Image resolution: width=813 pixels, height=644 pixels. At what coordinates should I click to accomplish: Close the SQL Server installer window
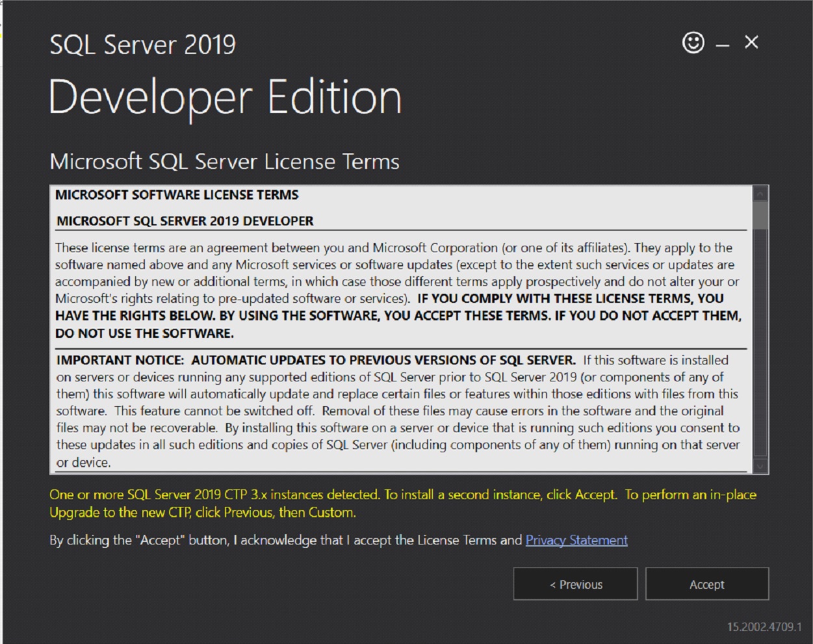pyautogui.click(x=751, y=42)
